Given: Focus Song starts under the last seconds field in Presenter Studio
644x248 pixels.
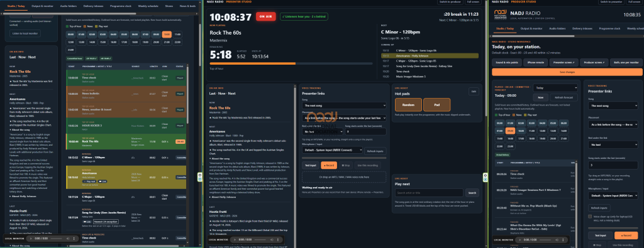Looking at the screenshot, I should [365, 132].
